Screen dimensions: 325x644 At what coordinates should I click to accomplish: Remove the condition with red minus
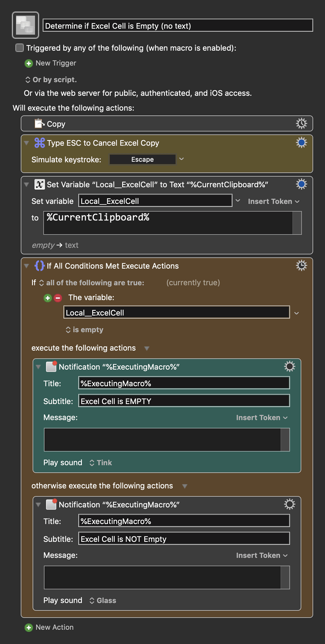coord(58,298)
